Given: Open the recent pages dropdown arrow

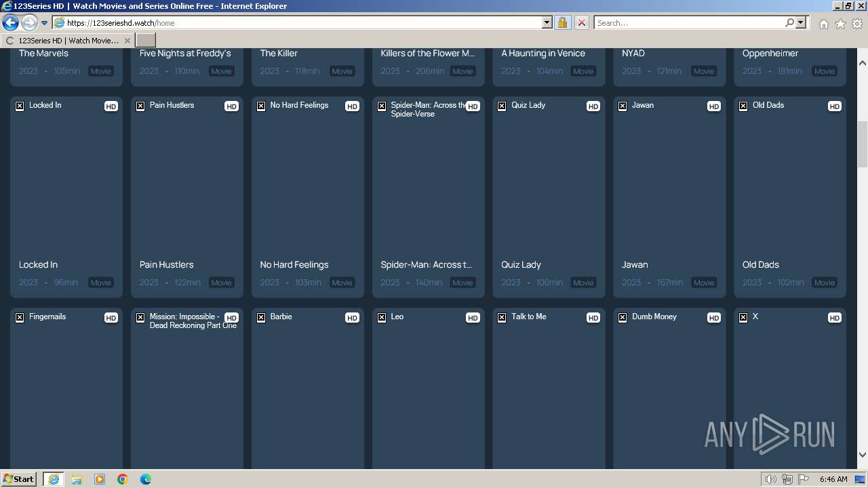Looking at the screenshot, I should 44,23.
